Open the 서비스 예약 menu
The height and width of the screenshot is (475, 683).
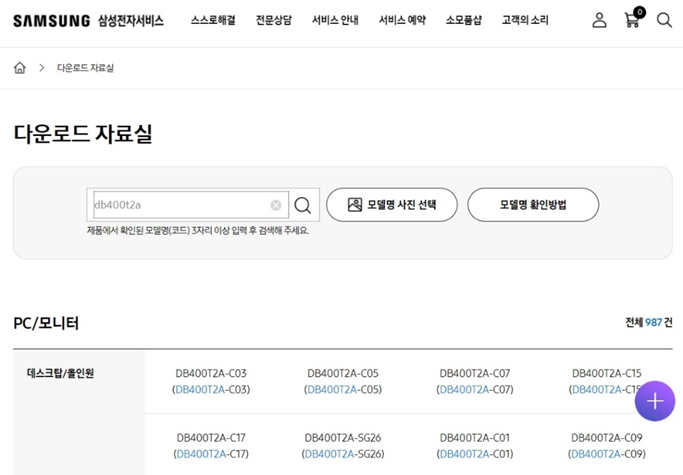coord(402,20)
